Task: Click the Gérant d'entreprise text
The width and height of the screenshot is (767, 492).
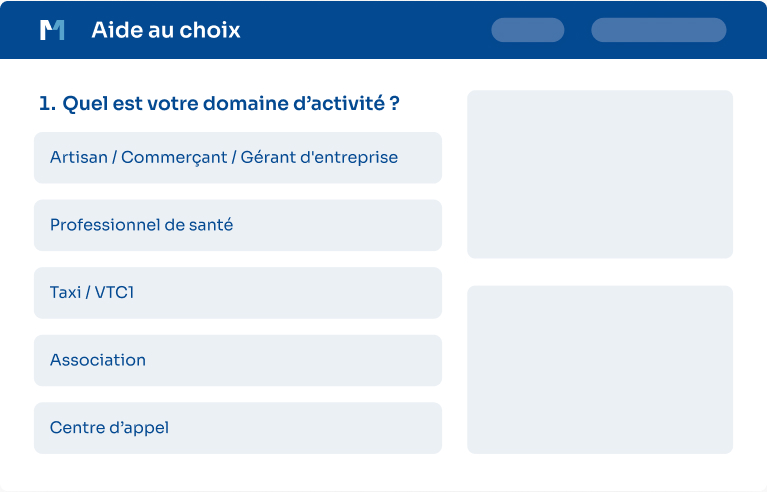Action: tap(319, 157)
